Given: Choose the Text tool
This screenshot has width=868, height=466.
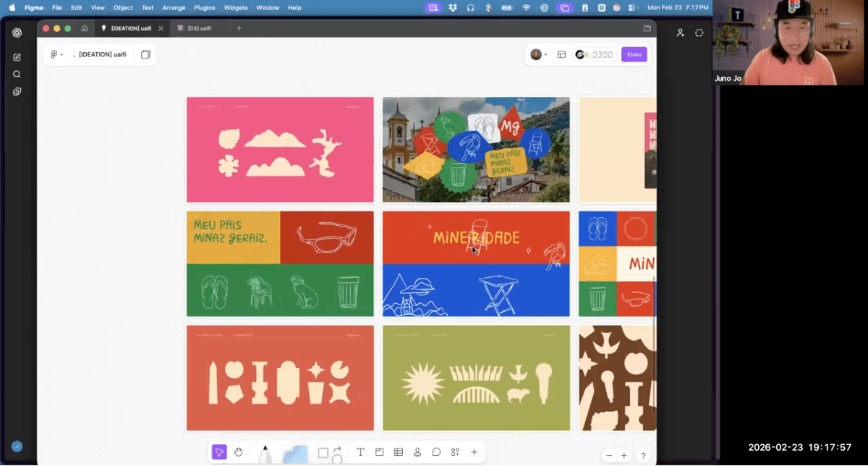Looking at the screenshot, I should click(x=360, y=452).
